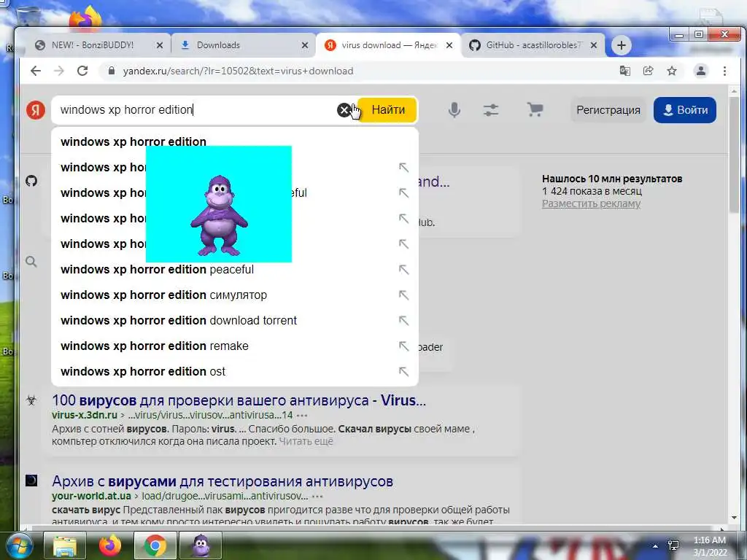Screen dimensions: 747x560
Task: Open the Yandex shopping cart icon
Action: tap(535, 110)
